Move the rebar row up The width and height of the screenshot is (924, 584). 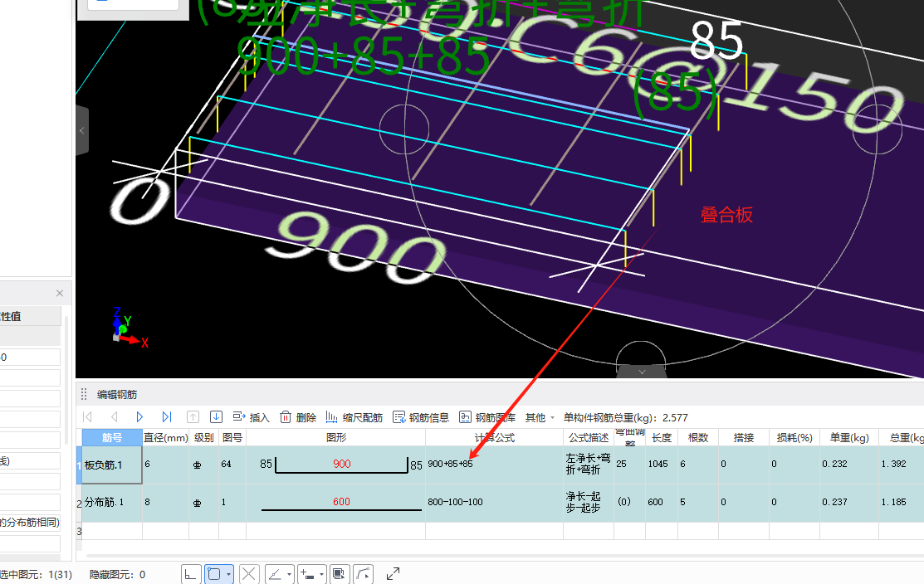pyautogui.click(x=193, y=417)
